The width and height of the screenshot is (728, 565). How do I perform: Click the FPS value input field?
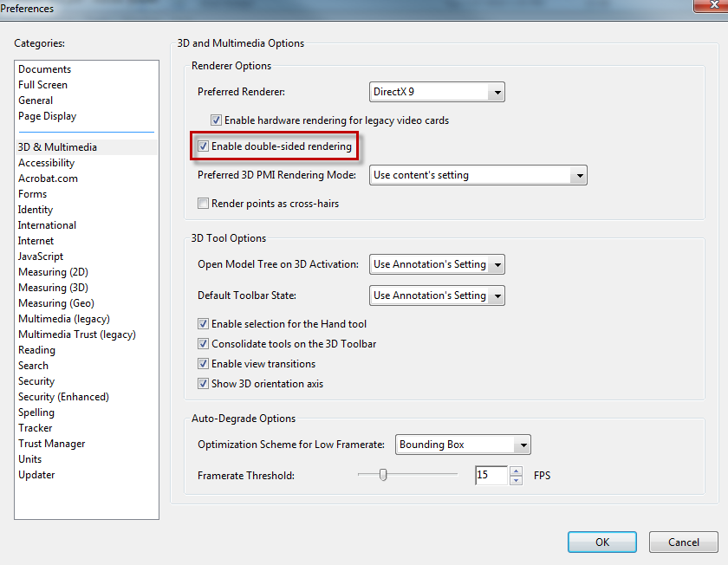(491, 475)
